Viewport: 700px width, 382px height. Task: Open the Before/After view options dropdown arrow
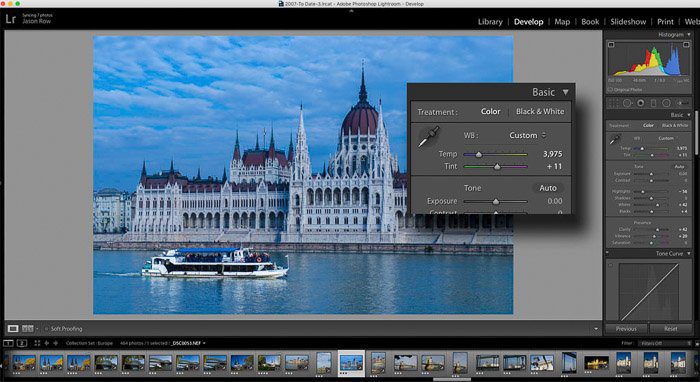click(38, 329)
